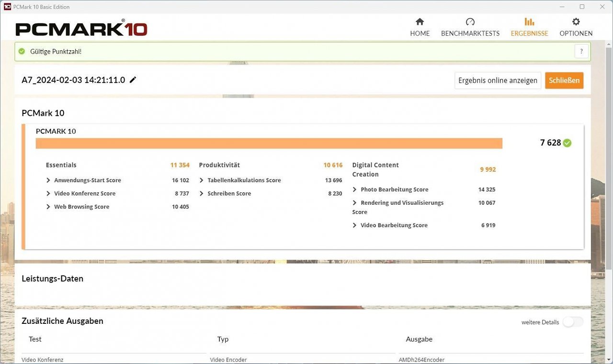This screenshot has height=364, width=613.
Task: Click the Produktivität score 10 616
Action: point(333,165)
